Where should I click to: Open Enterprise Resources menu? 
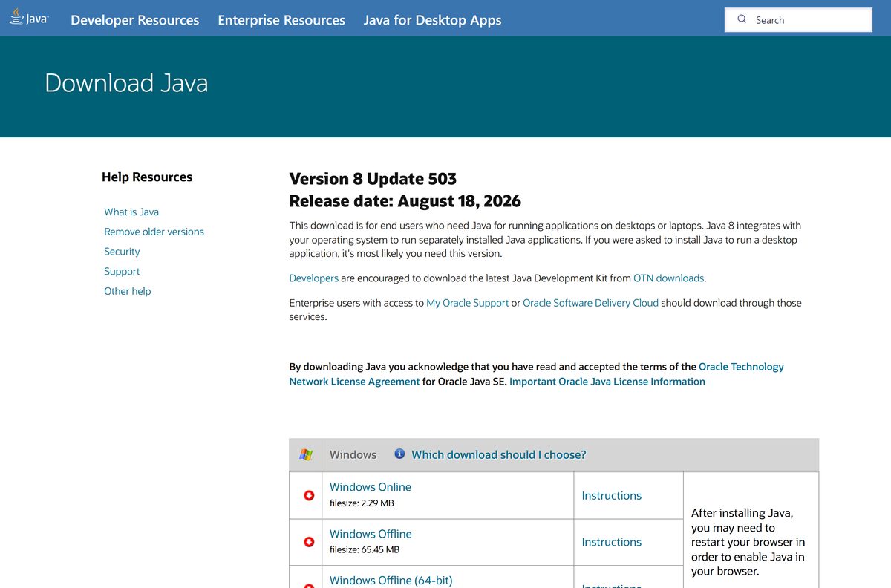click(281, 20)
